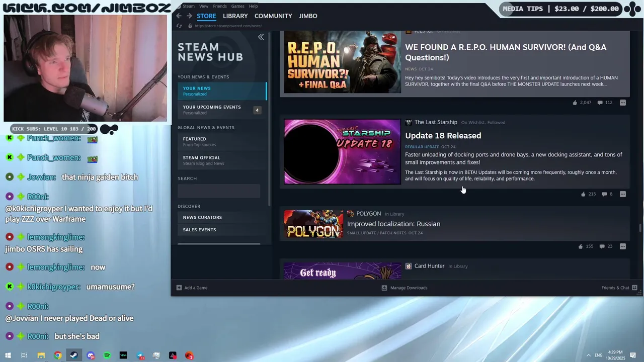
Task: Click The Last Starship game icon
Action: (409, 122)
